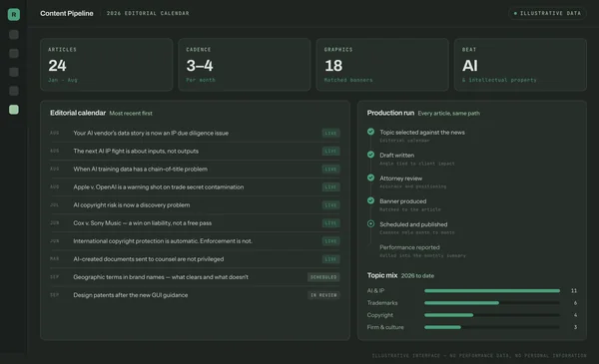
Task: Click the AI & IP topic progress bar
Action: click(492, 291)
